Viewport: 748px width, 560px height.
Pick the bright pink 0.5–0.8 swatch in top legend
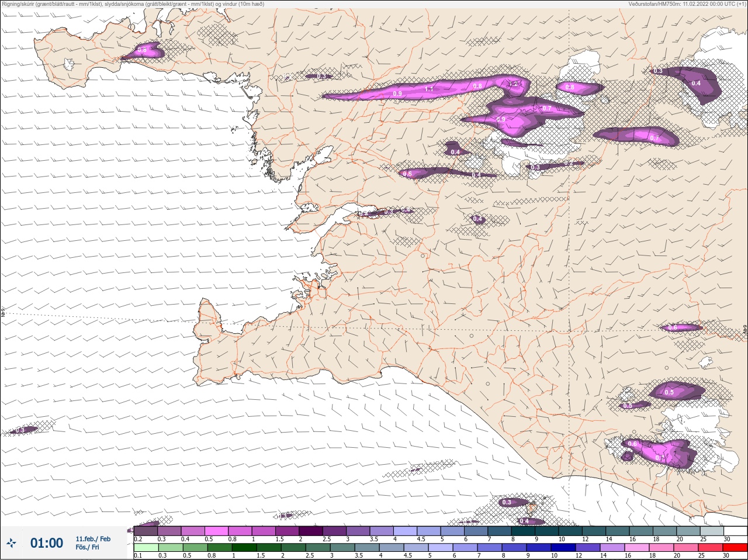coord(216,531)
